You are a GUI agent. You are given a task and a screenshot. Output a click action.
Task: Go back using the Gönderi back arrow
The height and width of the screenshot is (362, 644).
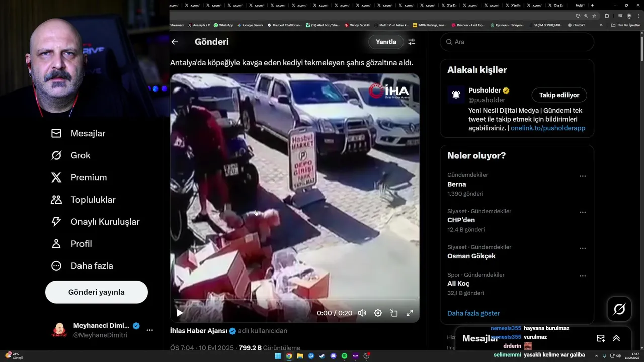pos(175,42)
